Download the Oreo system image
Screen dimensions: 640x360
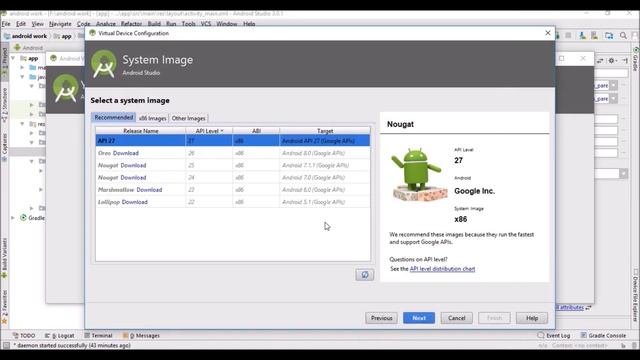[x=126, y=153]
